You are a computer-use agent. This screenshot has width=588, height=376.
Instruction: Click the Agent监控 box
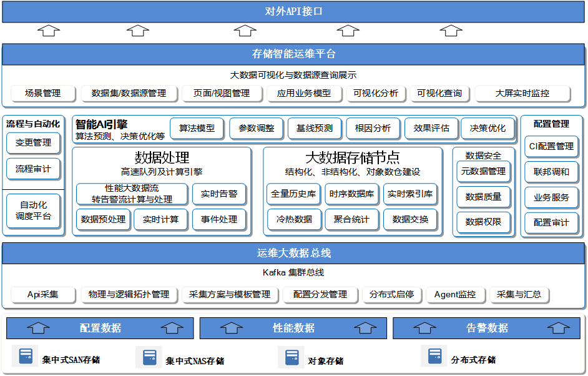click(455, 295)
